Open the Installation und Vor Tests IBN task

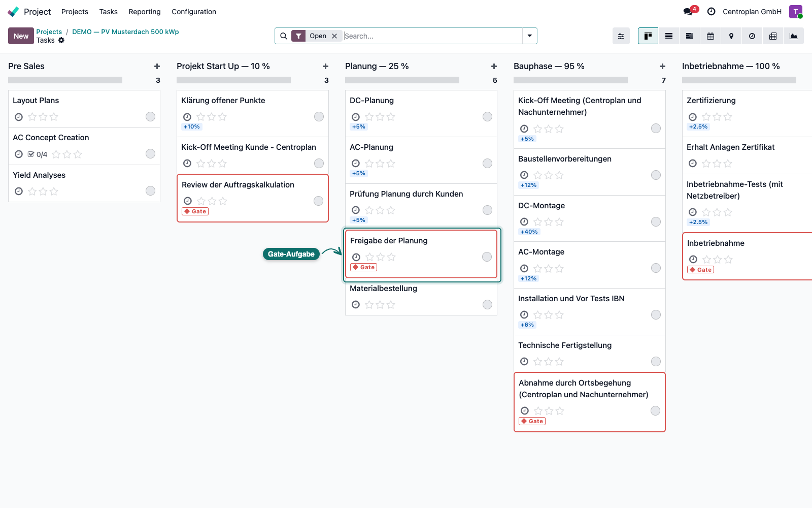[590, 311]
